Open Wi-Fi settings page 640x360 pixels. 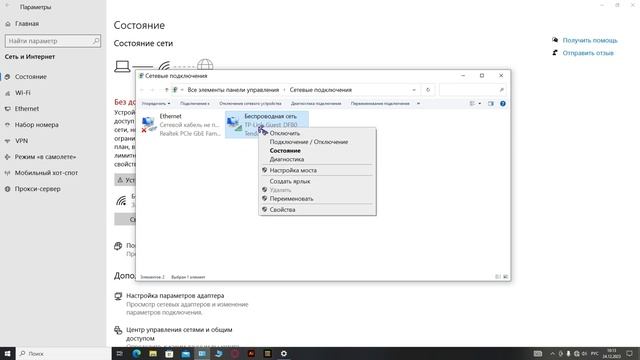point(23,93)
